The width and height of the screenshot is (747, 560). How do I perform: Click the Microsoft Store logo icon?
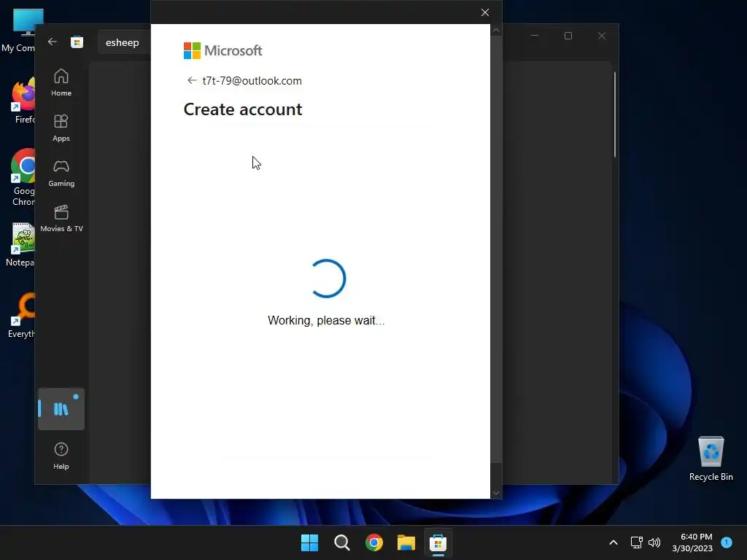click(x=77, y=42)
